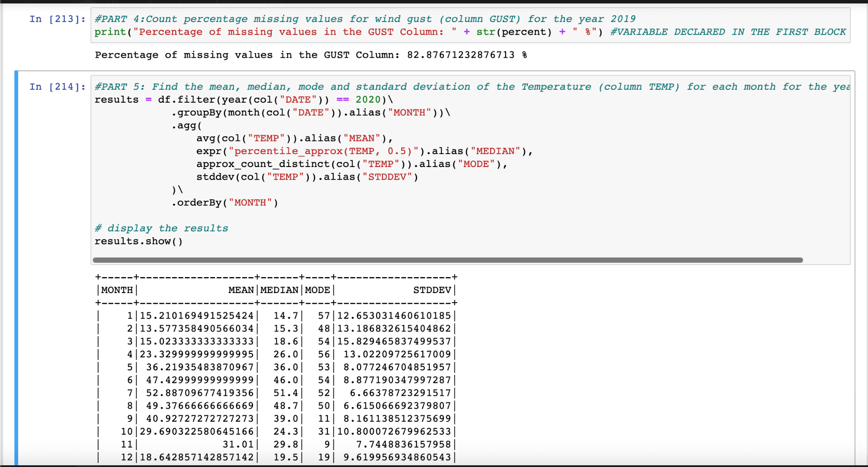Click the .agg( line in cell 214
Image resolution: width=868 pixels, height=467 pixels.
click(187, 126)
